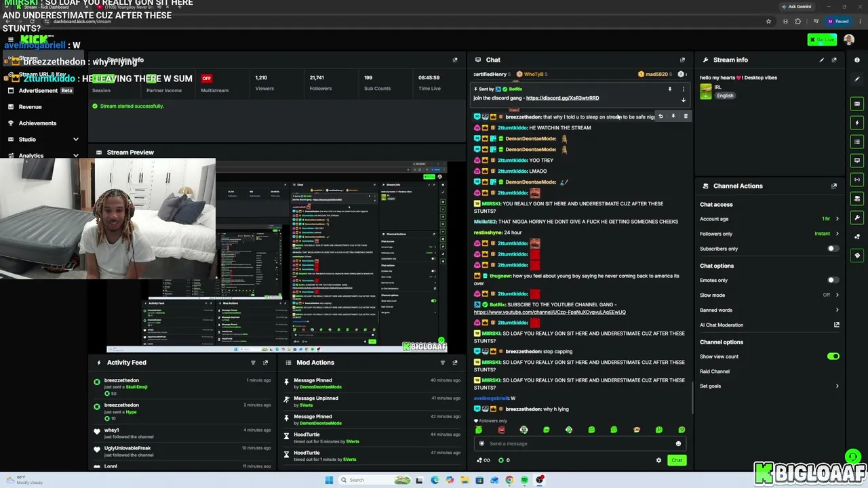This screenshot has height=488, width=868.
Task: Click the Go Live button
Action: point(822,40)
